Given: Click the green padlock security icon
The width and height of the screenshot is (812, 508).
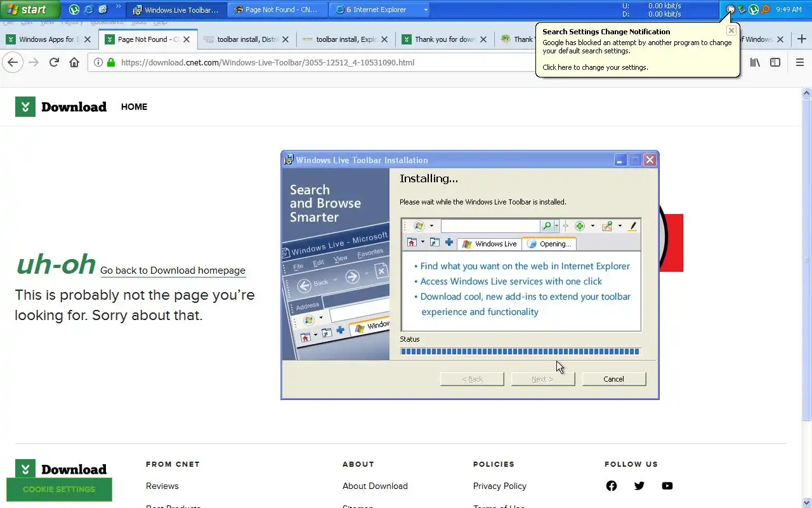Looking at the screenshot, I should pyautogui.click(x=111, y=63).
